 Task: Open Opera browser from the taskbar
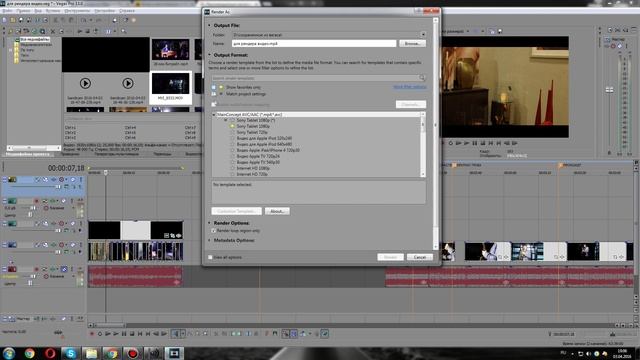pos(50,353)
